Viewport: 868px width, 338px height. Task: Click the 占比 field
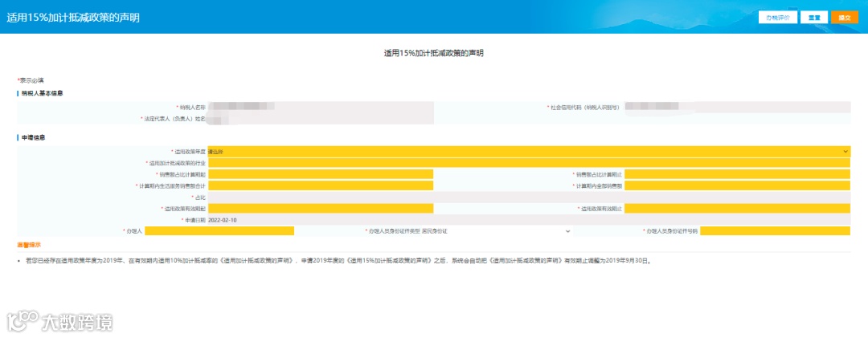(529, 197)
